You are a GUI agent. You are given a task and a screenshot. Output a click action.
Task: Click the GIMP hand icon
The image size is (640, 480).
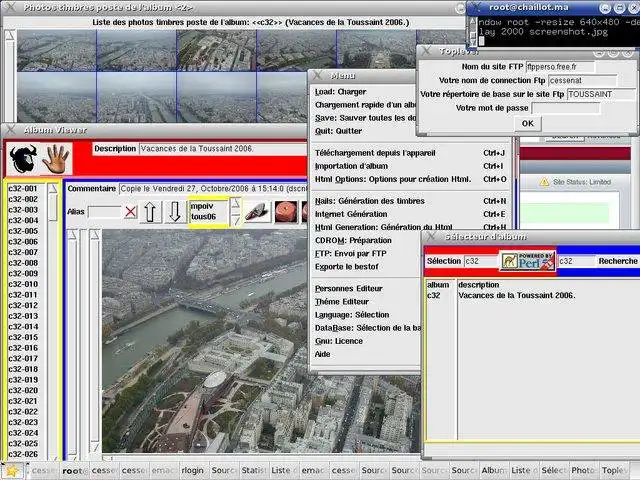[57, 158]
